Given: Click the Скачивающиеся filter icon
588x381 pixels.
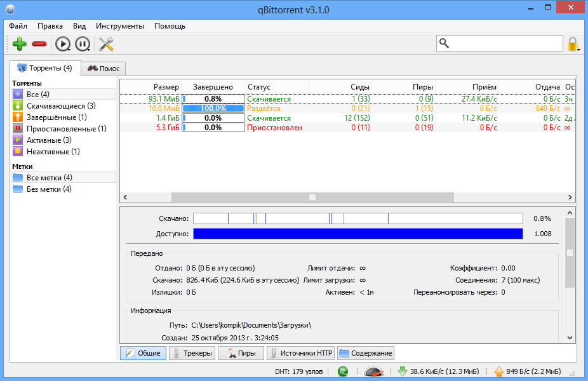Looking at the screenshot, I should [18, 105].
